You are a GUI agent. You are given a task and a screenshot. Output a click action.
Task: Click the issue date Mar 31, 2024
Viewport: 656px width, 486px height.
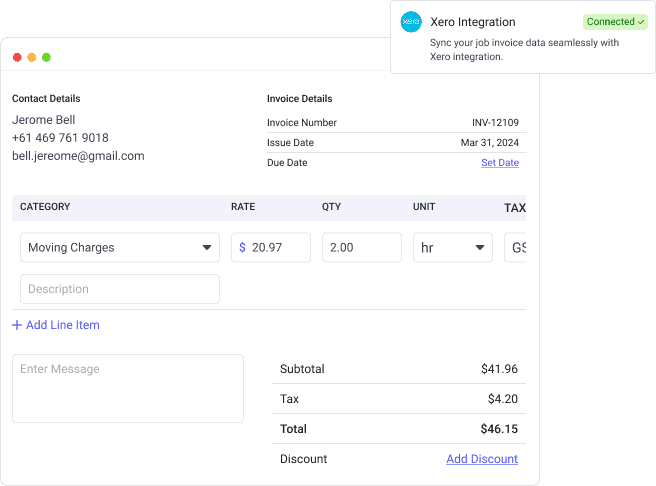click(489, 143)
